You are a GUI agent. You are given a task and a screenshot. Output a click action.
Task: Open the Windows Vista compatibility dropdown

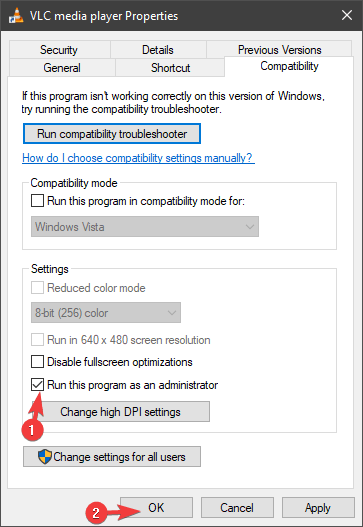(145, 227)
